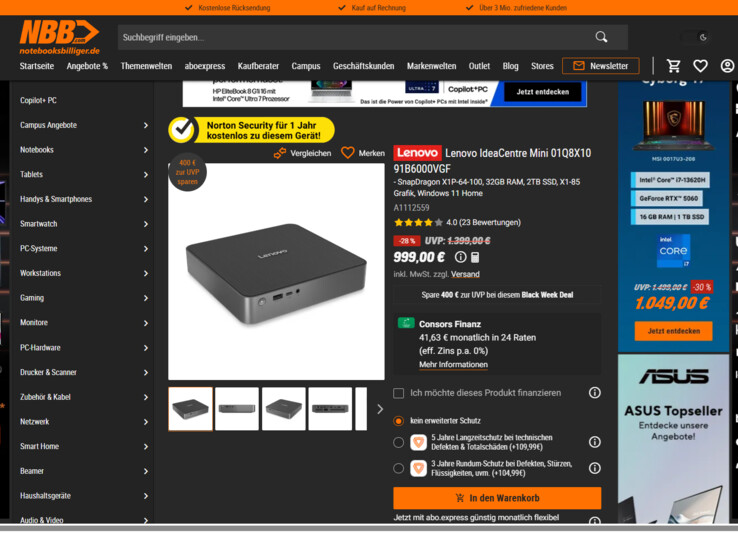Expand Smartwatch category chevron
This screenshot has width=738, height=533.
click(x=145, y=224)
